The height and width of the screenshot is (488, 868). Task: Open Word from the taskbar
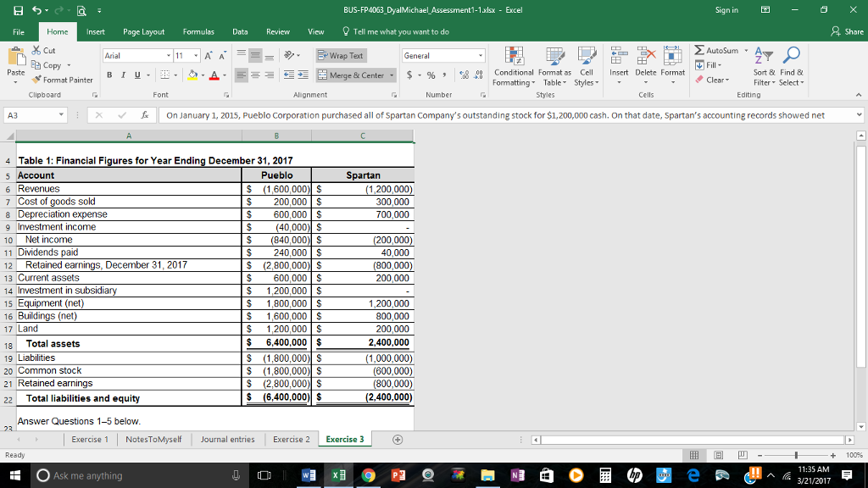309,475
